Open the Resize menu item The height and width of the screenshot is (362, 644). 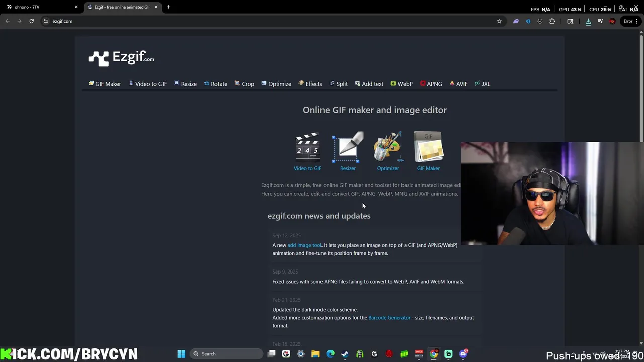point(185,84)
